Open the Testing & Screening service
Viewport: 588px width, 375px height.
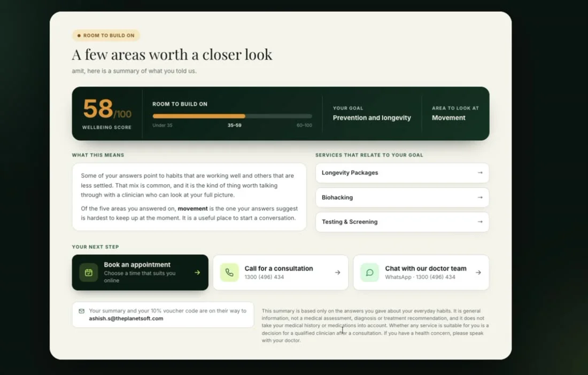tap(402, 222)
